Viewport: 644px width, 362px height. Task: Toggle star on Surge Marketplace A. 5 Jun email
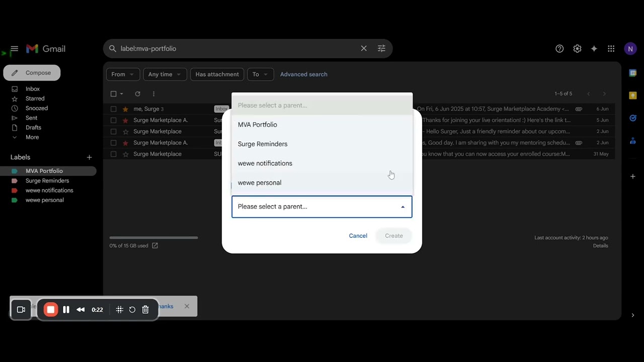[x=125, y=120]
